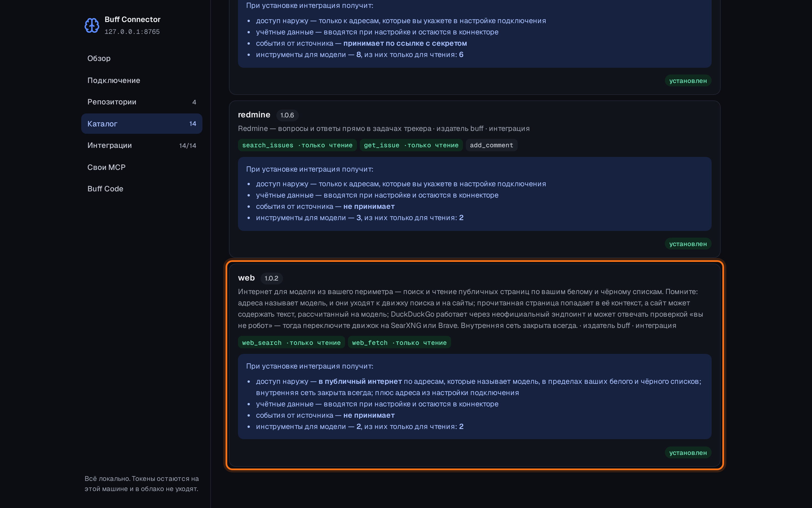The image size is (812, 508).
Task: Click the Buff Connector brain logo icon
Action: (92, 25)
